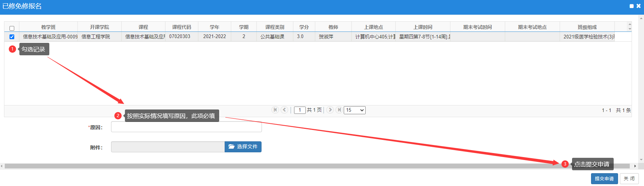Sort by 期末考试时间 column header
This screenshot has height=186, width=644.
click(477, 27)
